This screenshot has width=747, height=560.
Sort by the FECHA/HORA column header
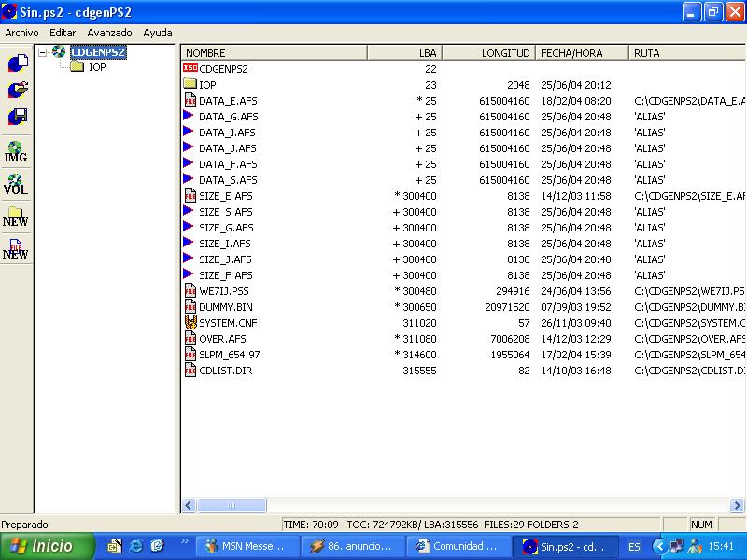point(581,53)
